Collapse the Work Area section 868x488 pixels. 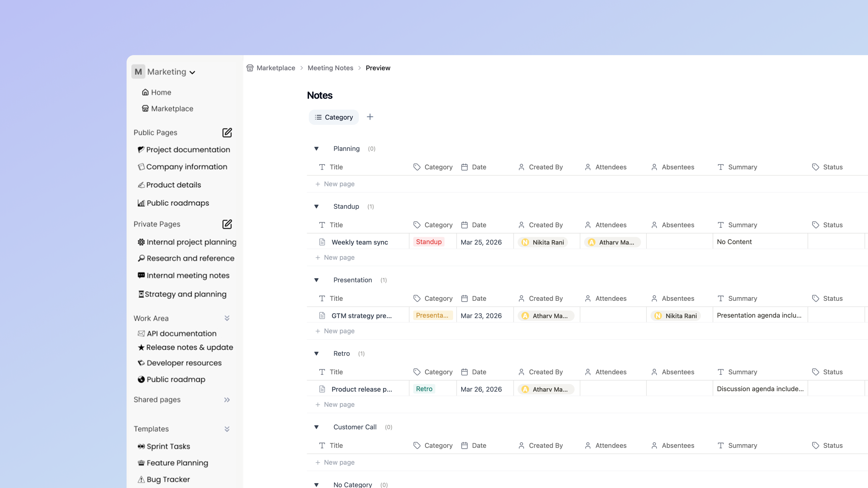point(227,318)
